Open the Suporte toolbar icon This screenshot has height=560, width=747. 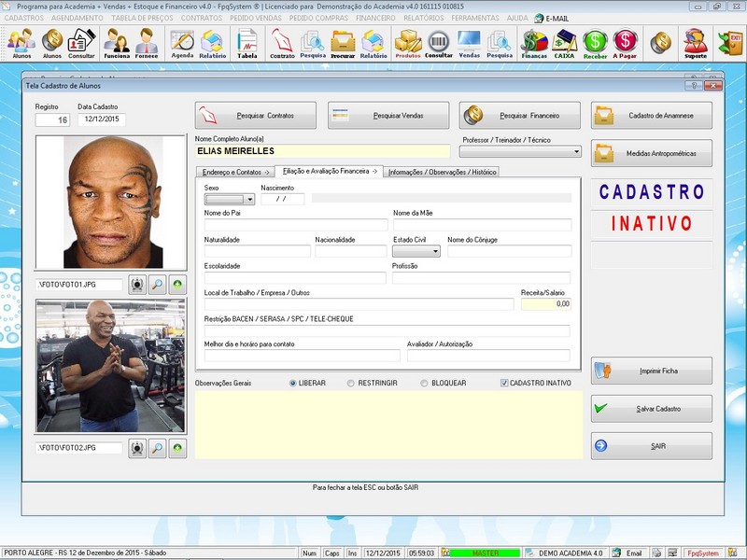695,43
